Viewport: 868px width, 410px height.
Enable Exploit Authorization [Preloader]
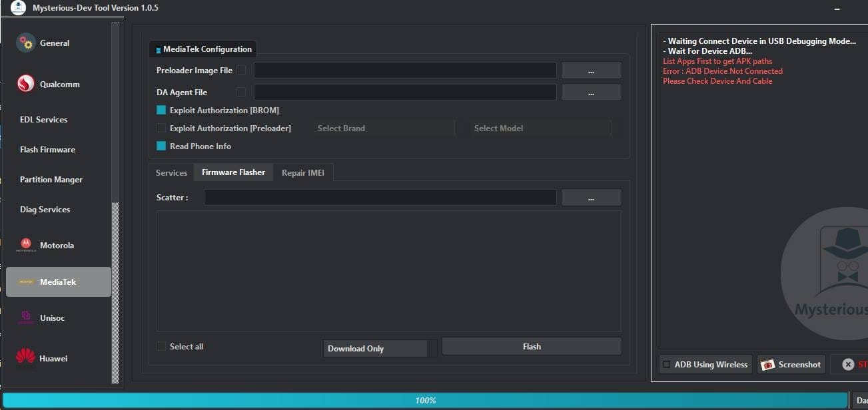pos(161,128)
